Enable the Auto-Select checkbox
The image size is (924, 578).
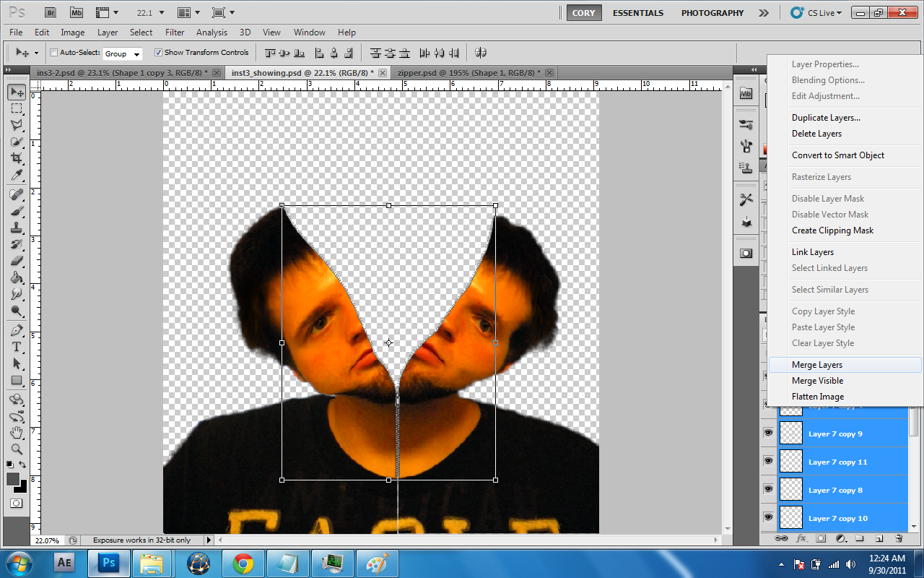coord(53,53)
